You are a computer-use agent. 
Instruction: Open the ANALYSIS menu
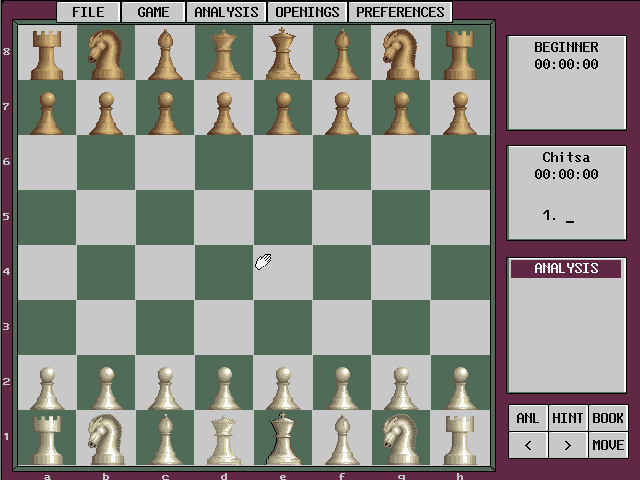226,12
